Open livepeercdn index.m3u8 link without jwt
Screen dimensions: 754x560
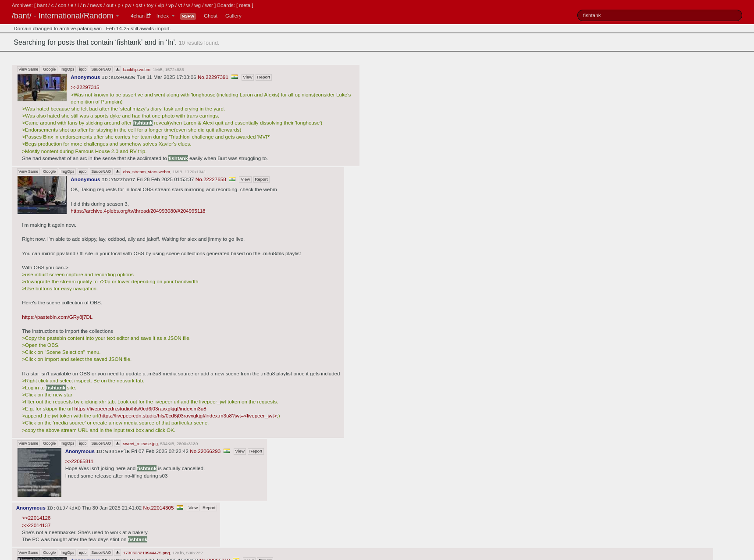coord(140,409)
